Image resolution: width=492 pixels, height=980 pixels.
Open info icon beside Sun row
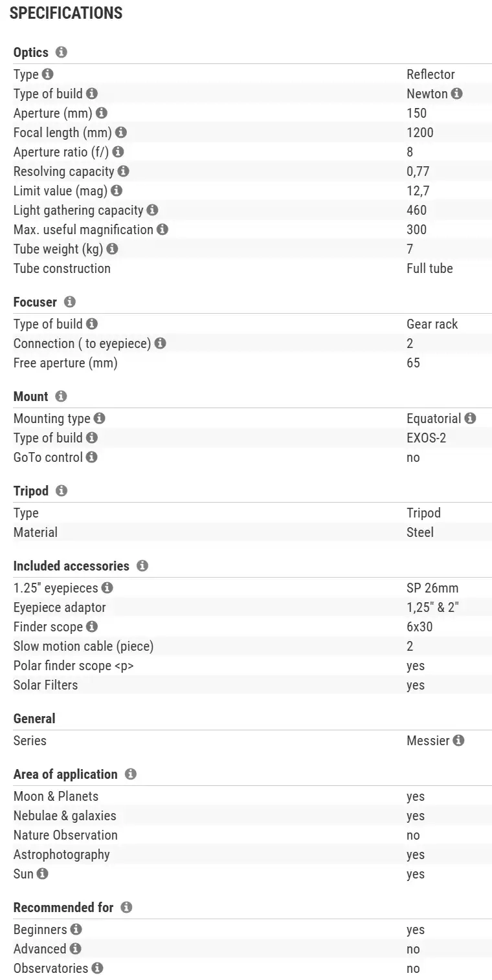[x=42, y=874]
